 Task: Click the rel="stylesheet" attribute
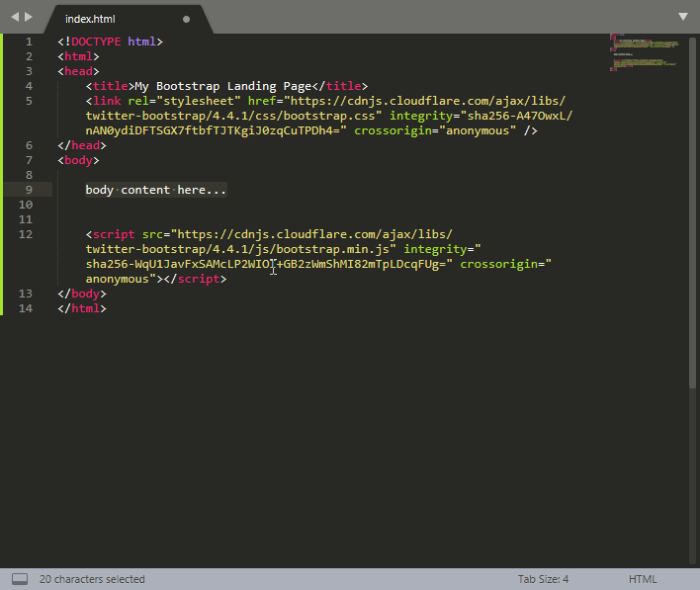[x=184, y=101]
